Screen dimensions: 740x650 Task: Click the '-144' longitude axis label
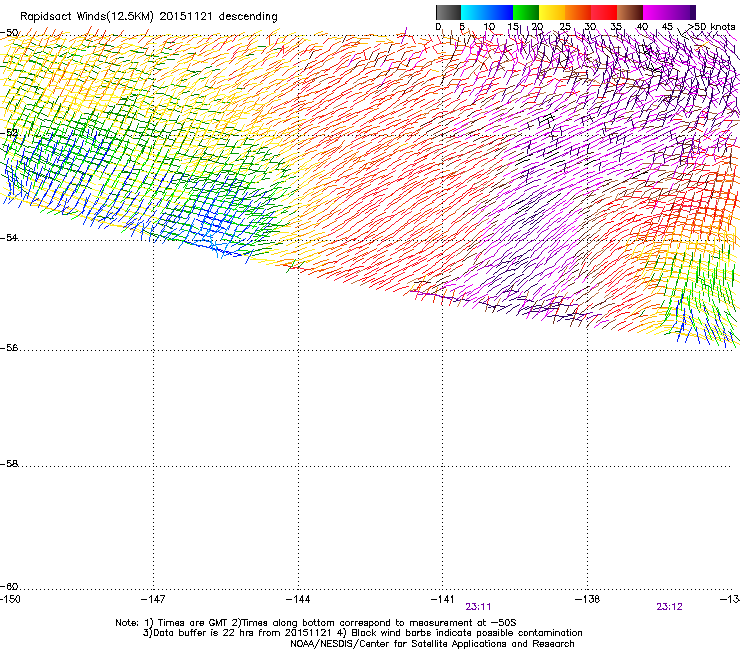[x=298, y=599]
